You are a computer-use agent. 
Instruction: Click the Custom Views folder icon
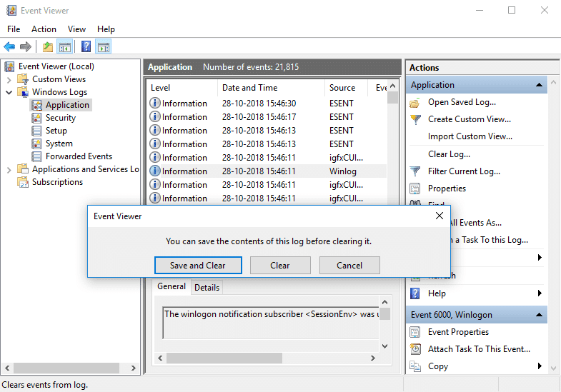23,79
